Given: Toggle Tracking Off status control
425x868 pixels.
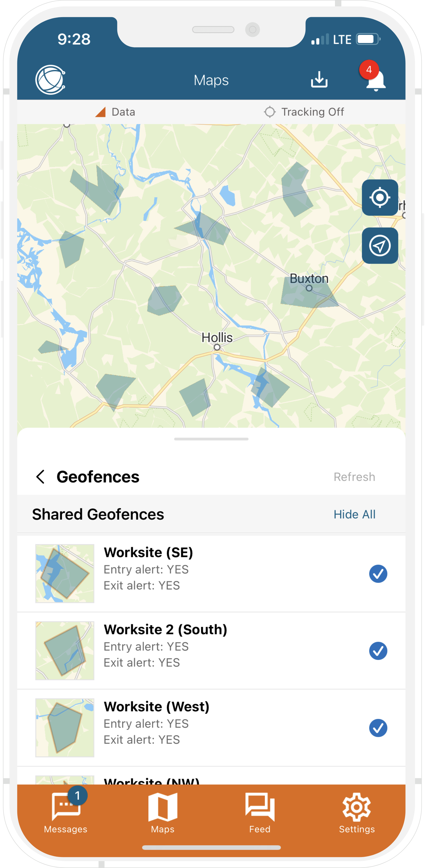Looking at the screenshot, I should point(304,112).
